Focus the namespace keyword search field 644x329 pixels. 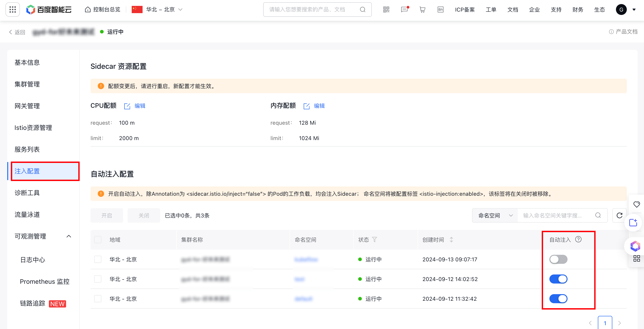tap(556, 215)
